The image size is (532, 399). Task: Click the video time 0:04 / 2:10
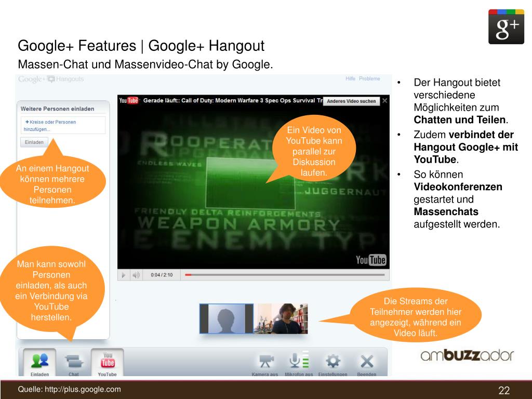(162, 275)
